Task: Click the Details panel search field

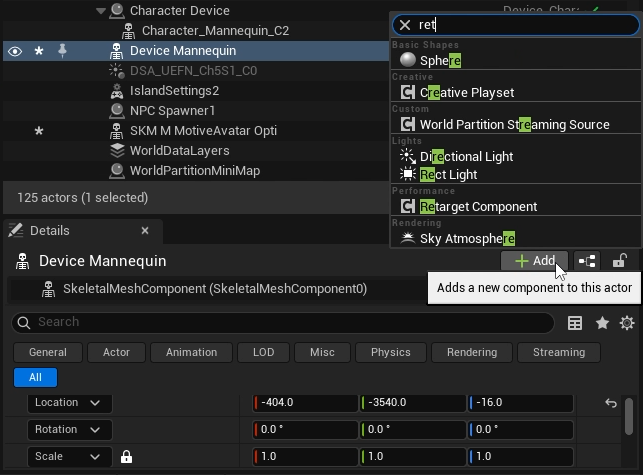Action: coord(290,323)
